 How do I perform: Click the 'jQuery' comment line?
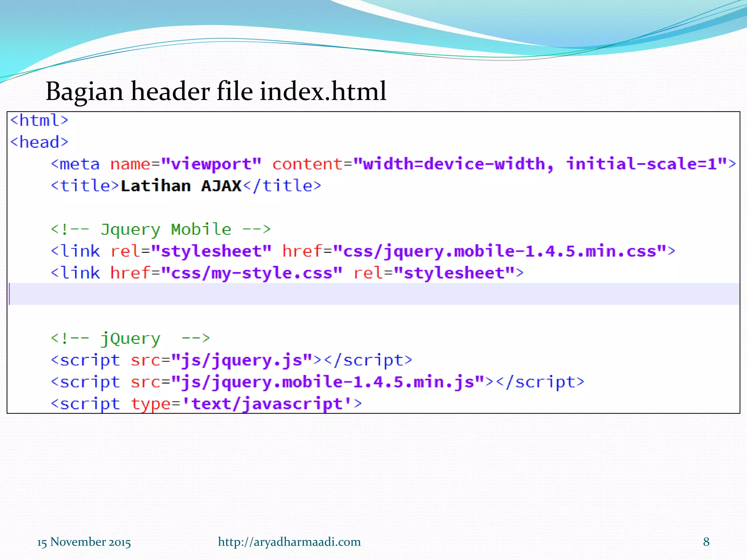coord(130,339)
